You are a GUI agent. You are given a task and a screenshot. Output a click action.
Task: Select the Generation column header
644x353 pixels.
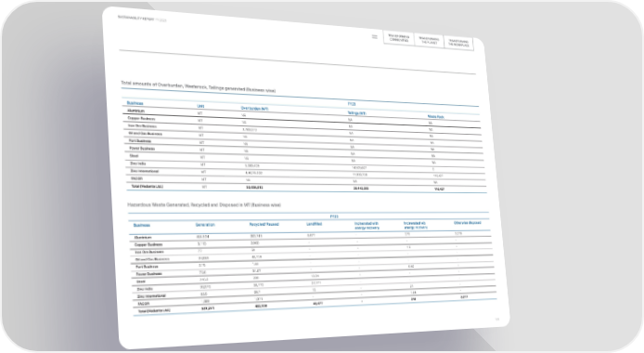tap(205, 225)
